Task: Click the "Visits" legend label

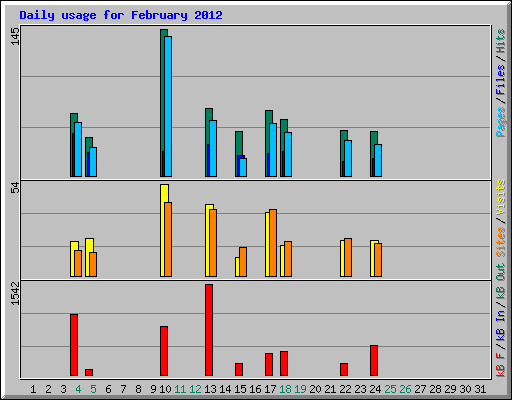Action: pos(501,197)
